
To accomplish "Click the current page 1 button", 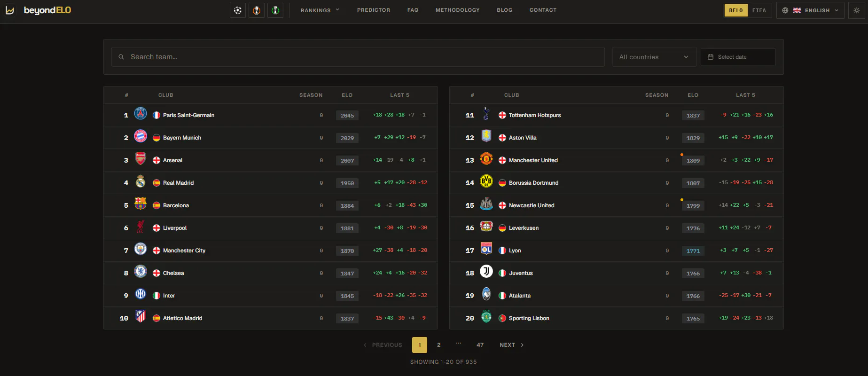I will (420, 345).
